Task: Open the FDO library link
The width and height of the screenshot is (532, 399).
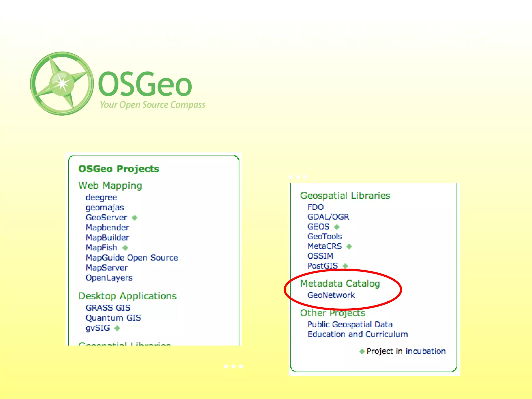Action: (x=315, y=207)
